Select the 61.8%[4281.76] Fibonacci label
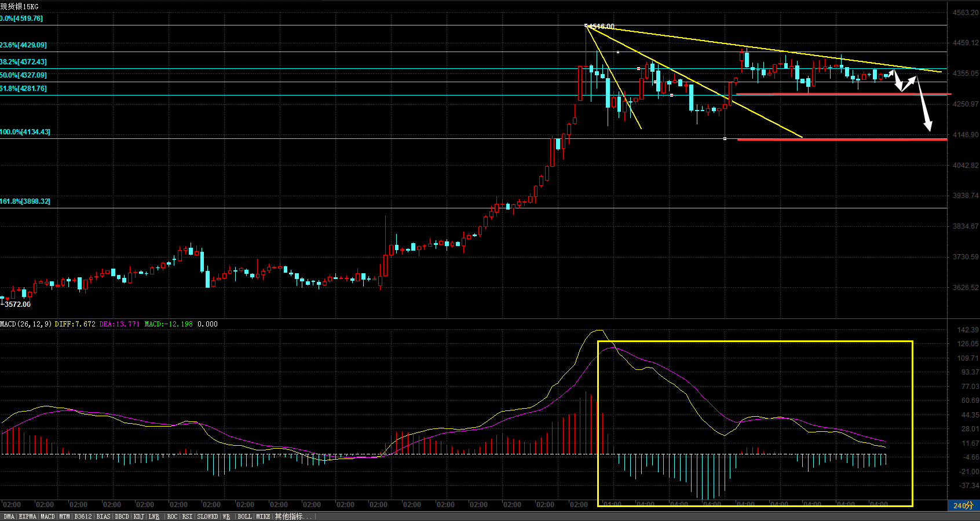 click(24, 89)
